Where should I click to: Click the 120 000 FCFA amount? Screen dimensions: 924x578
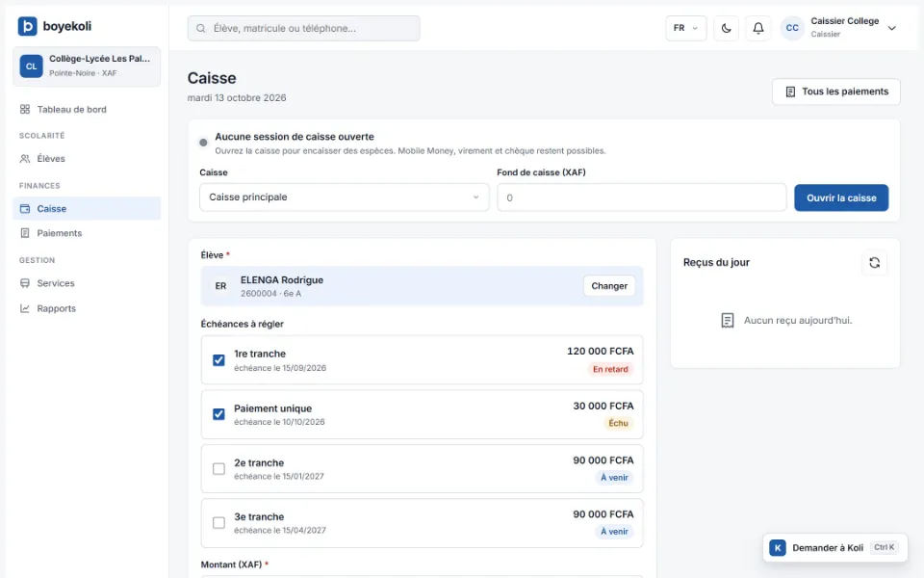coord(601,351)
